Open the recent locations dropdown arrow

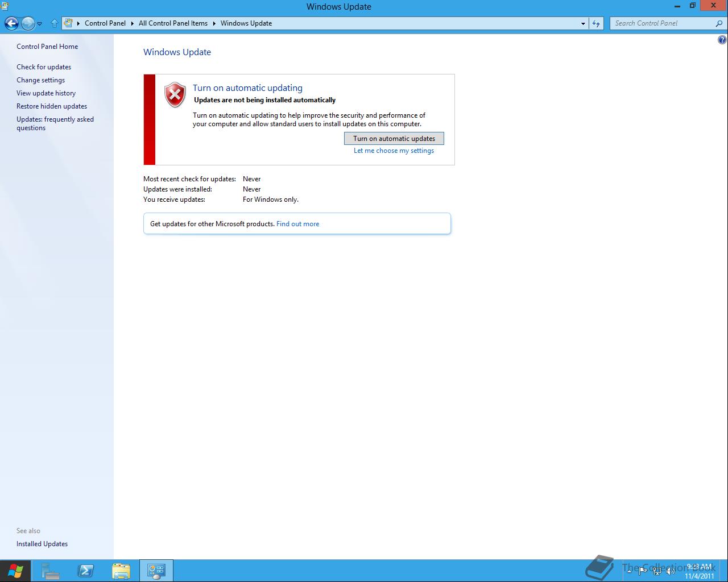click(x=40, y=24)
